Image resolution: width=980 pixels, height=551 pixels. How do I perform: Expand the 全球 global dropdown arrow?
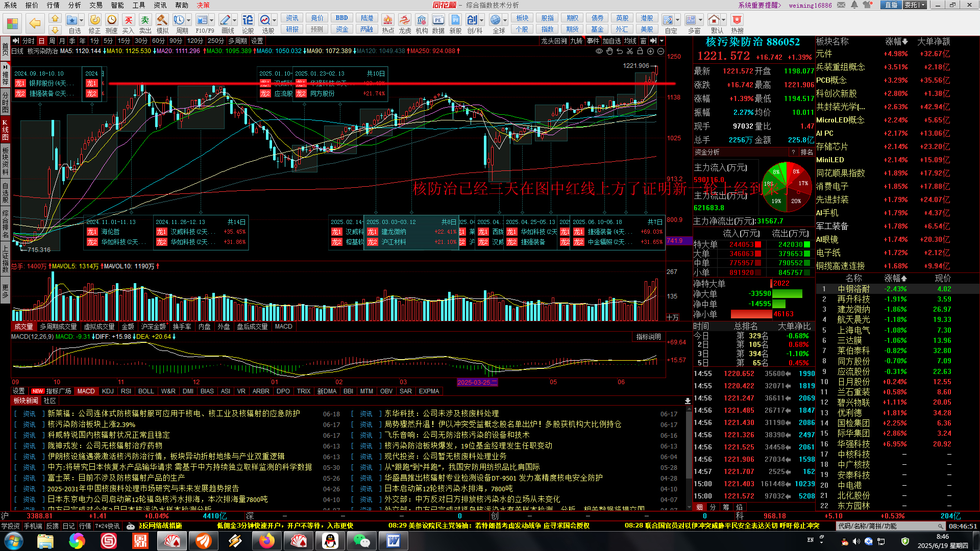505,20
